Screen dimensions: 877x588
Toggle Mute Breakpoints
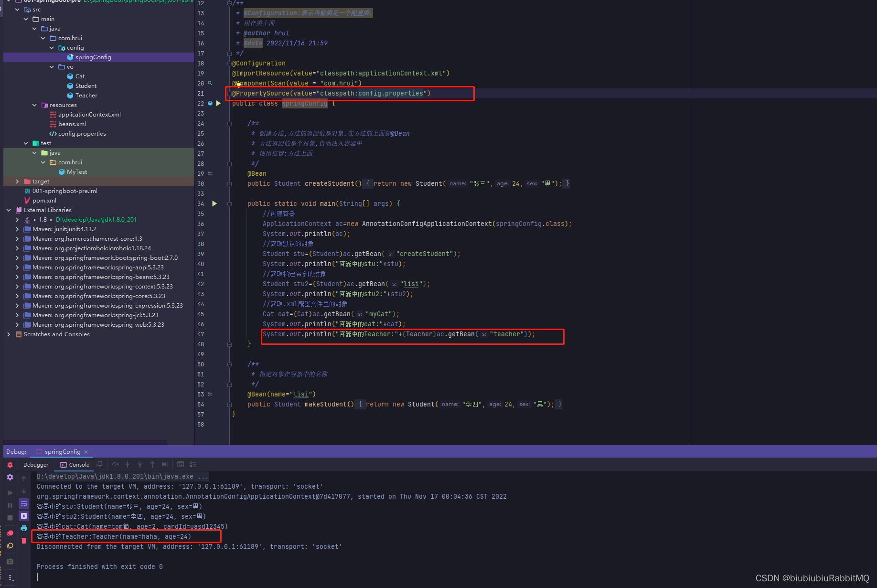point(10,545)
